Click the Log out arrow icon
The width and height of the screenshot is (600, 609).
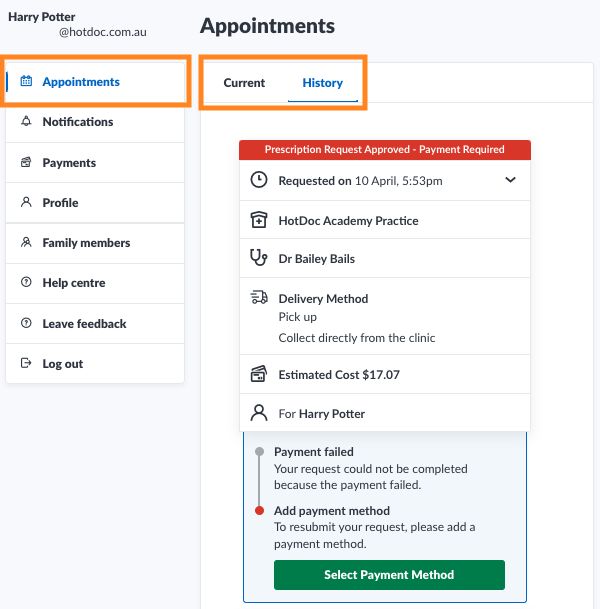tap(26, 364)
